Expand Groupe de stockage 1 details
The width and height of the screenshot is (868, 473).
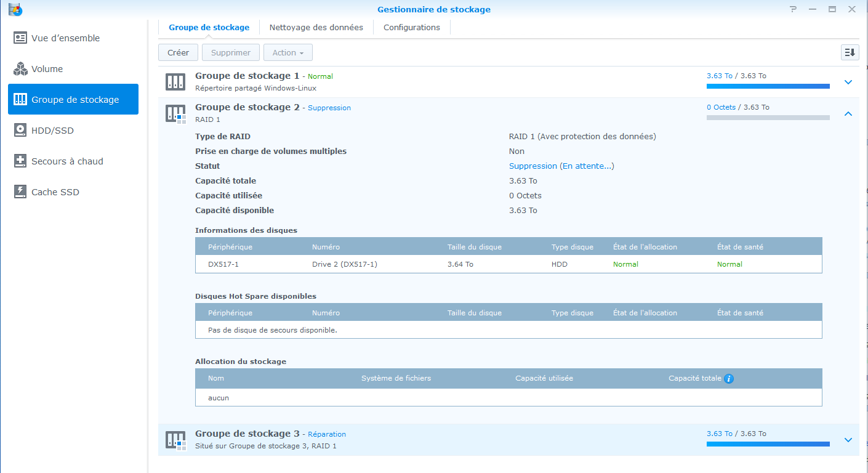tap(848, 82)
